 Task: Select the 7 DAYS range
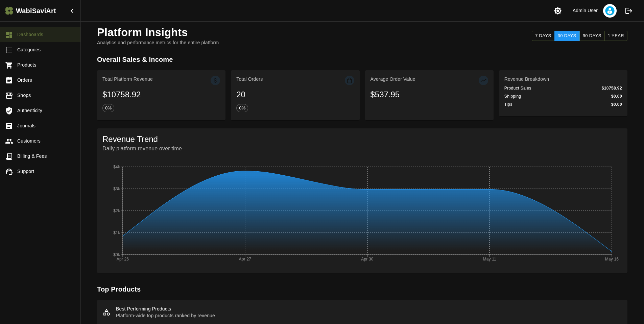point(543,36)
